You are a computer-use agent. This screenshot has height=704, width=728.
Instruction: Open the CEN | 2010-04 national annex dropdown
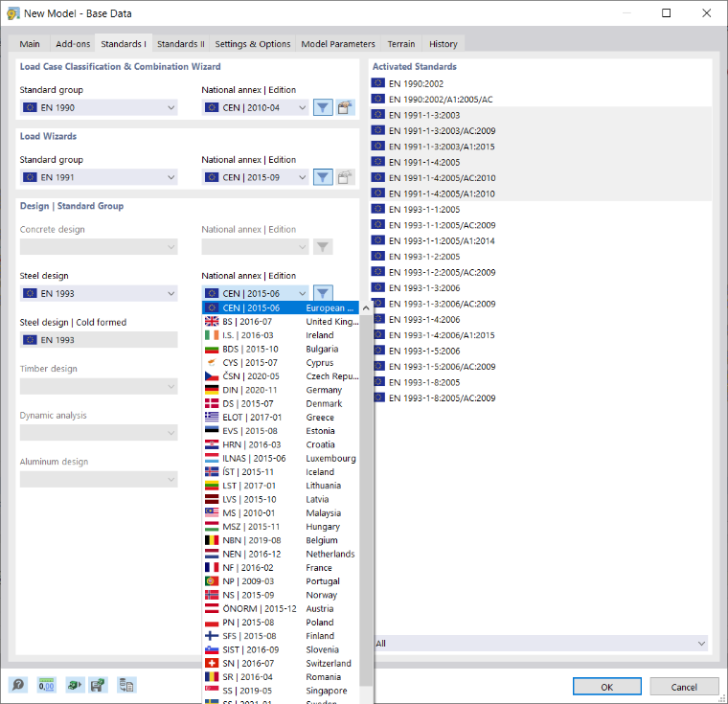coord(256,107)
